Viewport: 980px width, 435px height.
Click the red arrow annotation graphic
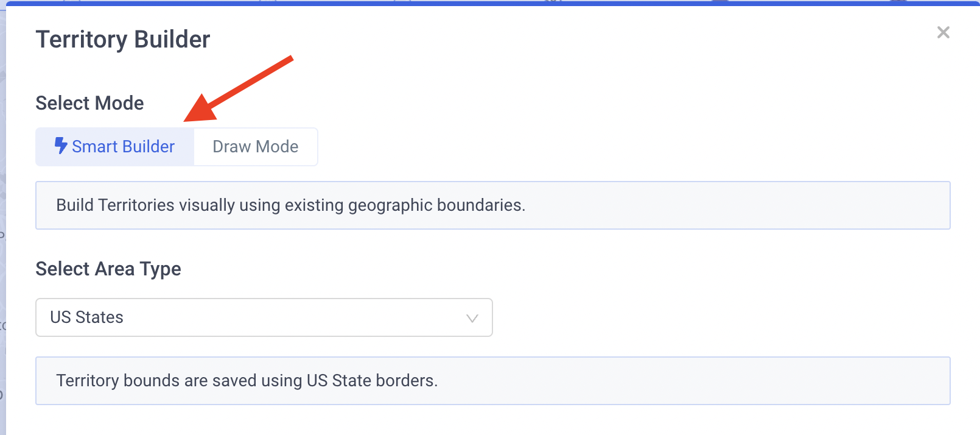click(x=239, y=89)
